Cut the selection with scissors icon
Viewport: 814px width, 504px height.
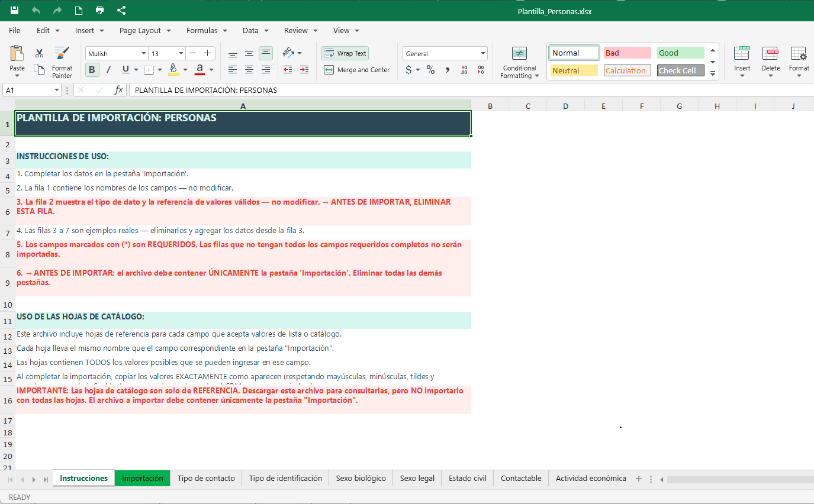click(40, 53)
